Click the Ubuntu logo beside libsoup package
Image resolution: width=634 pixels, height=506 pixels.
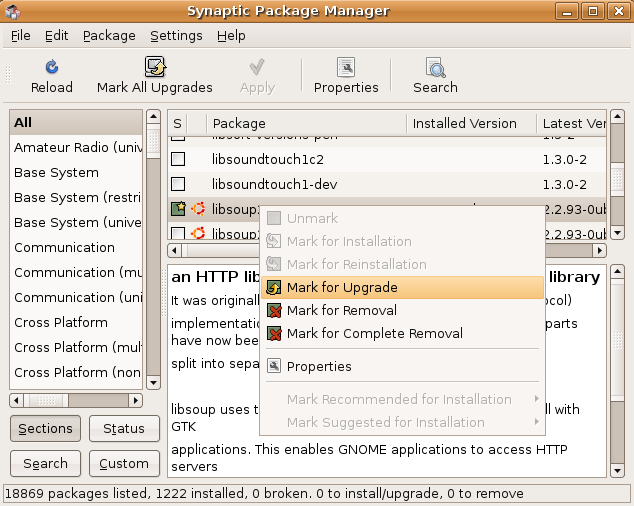[198, 209]
